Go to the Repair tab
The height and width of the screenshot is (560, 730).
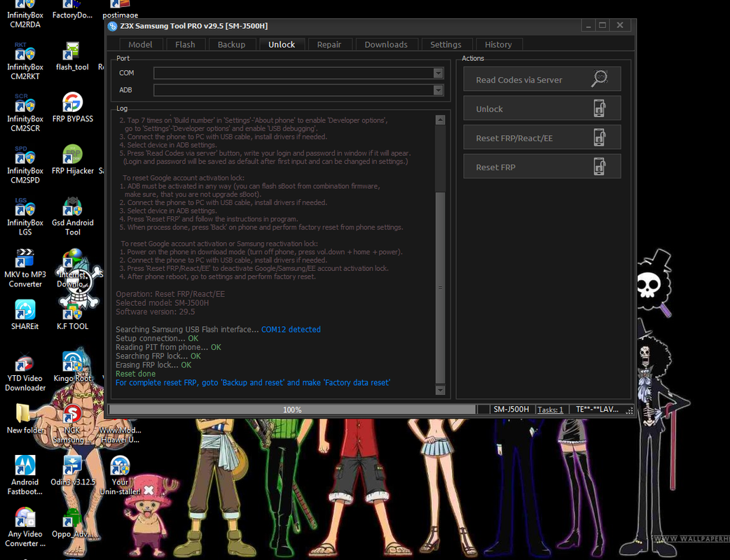329,45
